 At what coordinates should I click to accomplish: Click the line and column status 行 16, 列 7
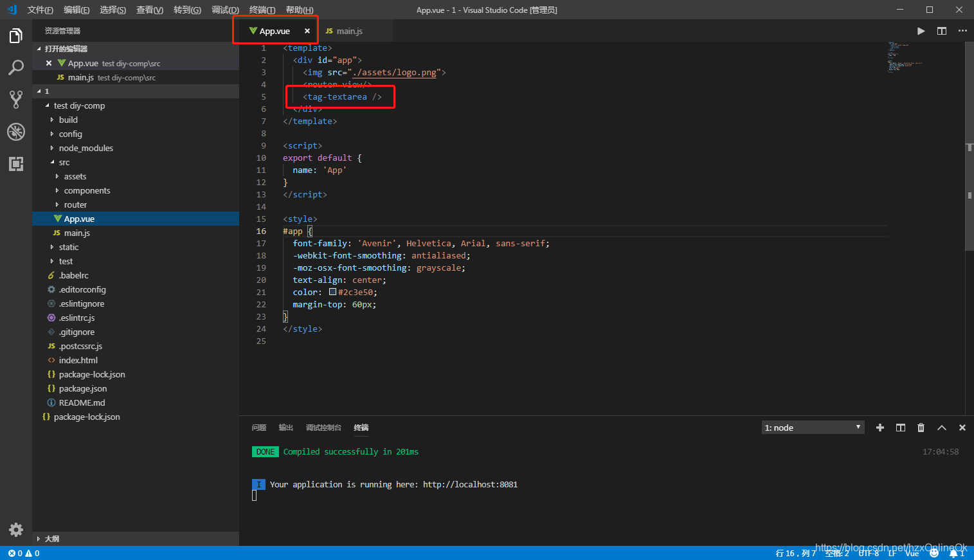(x=795, y=553)
